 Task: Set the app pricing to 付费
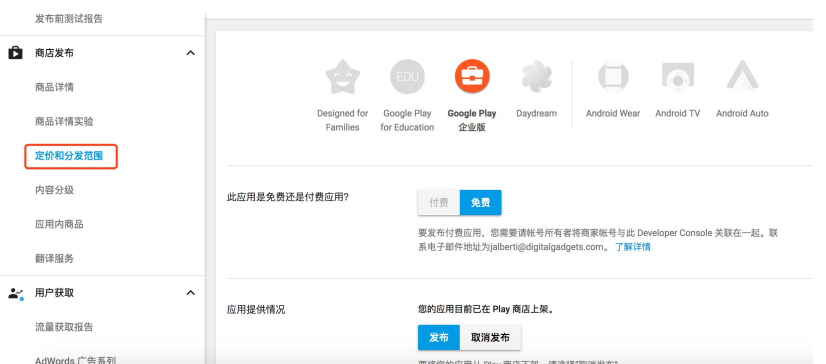click(439, 203)
